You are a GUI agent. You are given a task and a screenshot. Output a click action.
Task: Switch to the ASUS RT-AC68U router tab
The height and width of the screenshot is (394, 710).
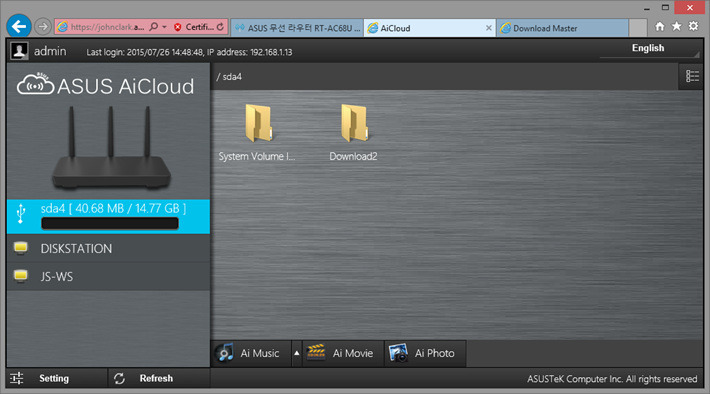pos(297,28)
